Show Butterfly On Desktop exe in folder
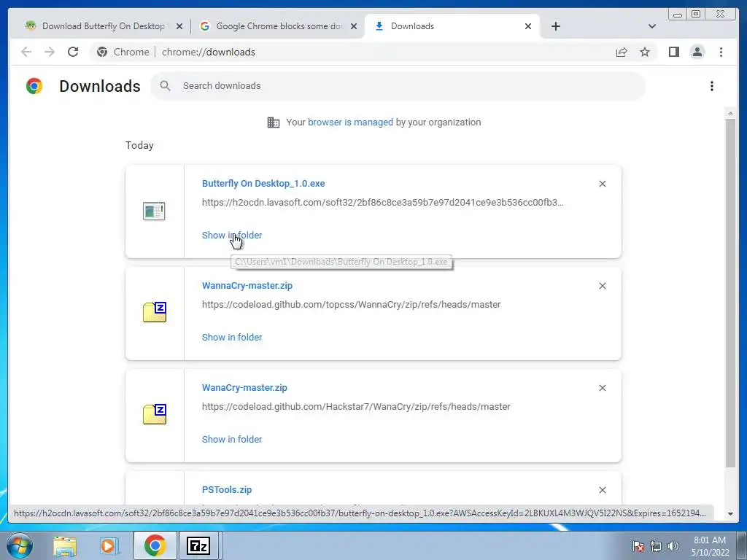 [232, 236]
